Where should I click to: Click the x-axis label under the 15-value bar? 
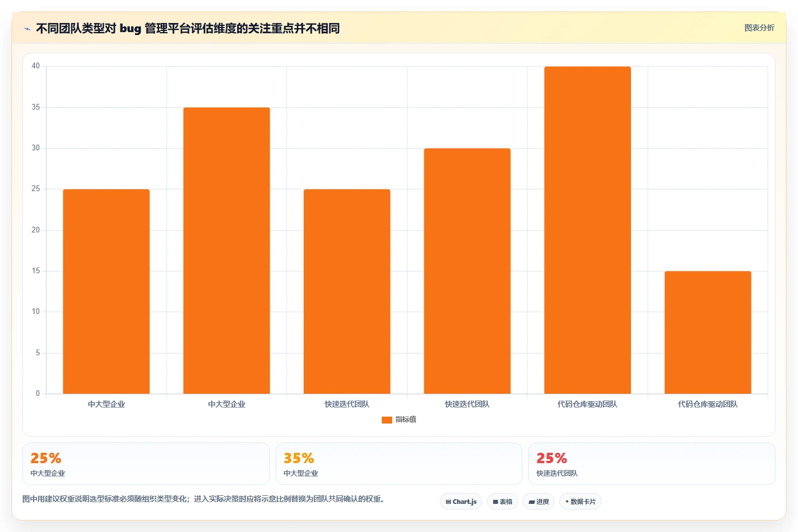click(708, 405)
